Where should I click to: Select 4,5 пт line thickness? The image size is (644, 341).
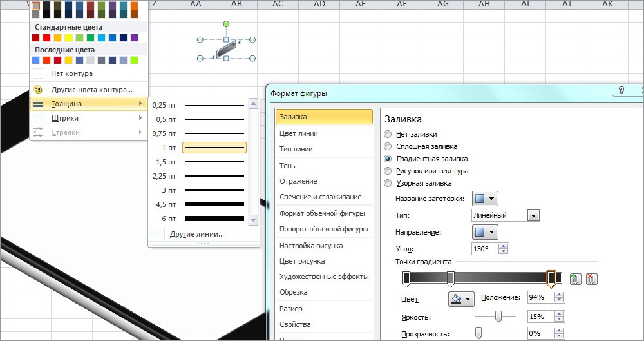199,204
